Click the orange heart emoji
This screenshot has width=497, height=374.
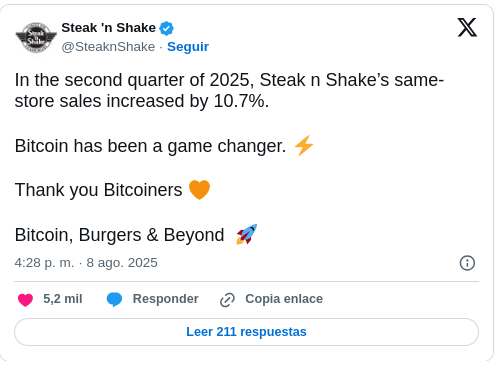(199, 190)
